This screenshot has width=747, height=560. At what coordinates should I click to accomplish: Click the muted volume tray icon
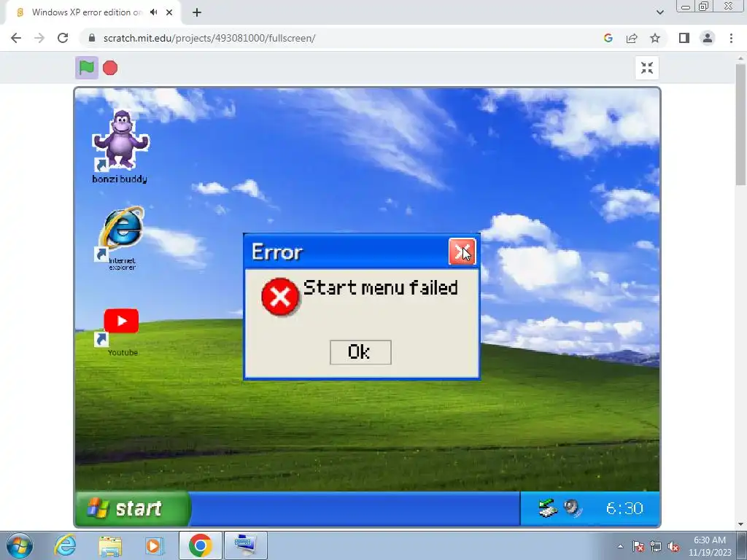tap(673, 546)
